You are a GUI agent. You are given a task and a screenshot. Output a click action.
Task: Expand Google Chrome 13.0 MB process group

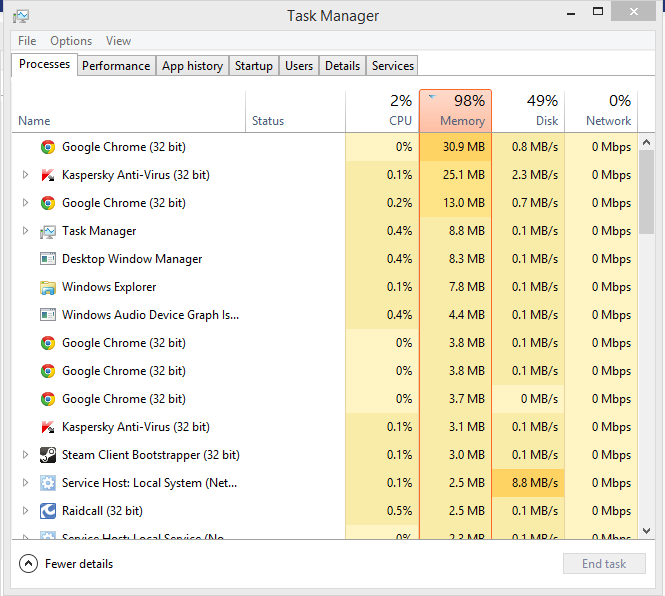[x=25, y=203]
